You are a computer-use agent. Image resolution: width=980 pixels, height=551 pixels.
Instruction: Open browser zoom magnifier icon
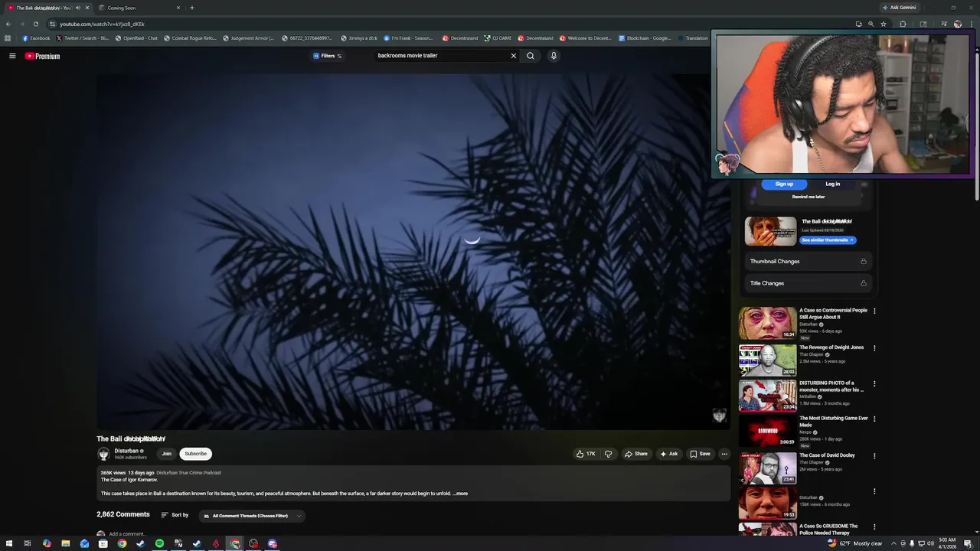click(x=871, y=24)
